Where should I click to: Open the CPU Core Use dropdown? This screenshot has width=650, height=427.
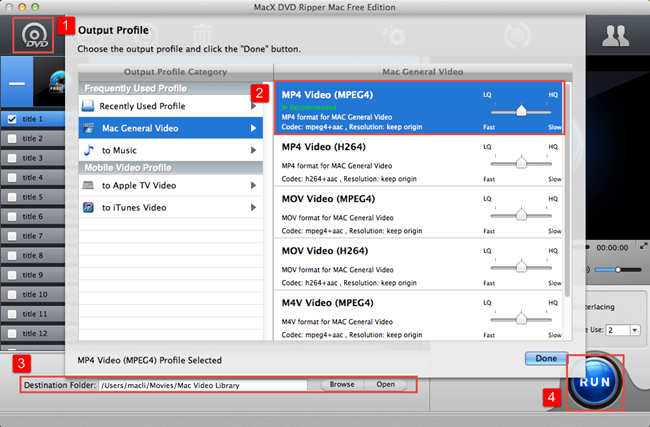[635, 330]
